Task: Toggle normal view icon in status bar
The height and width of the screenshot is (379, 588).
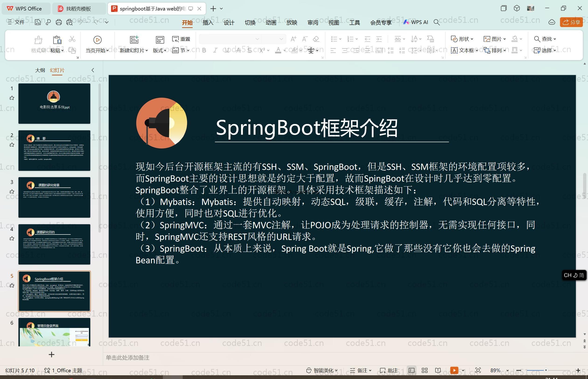Action: click(x=411, y=370)
